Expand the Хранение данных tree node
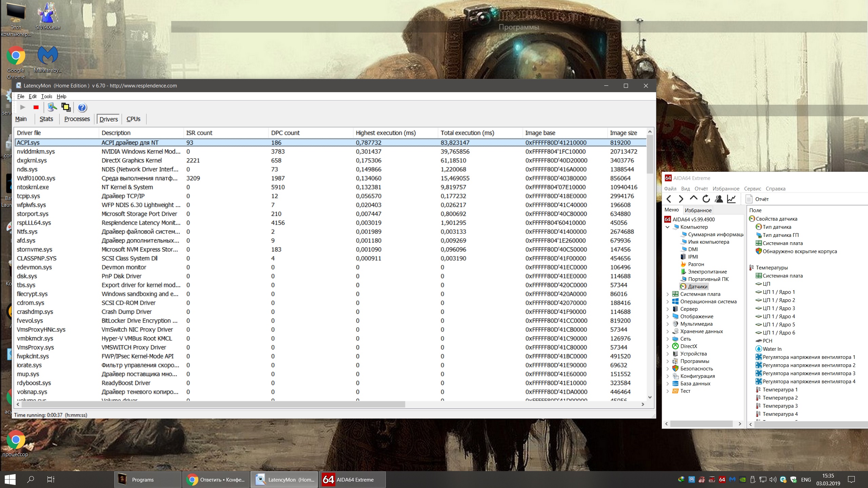 668,331
